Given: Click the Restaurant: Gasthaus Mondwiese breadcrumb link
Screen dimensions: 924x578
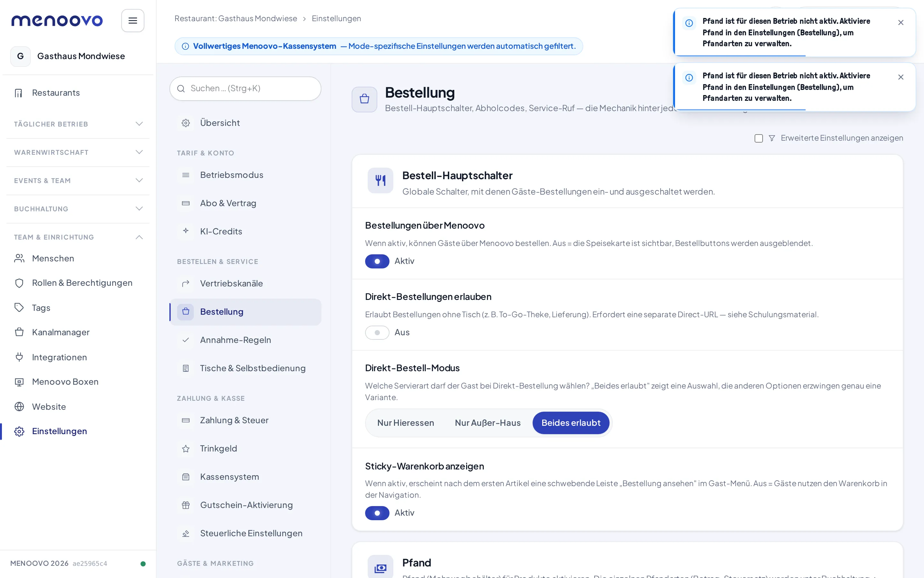Looking at the screenshot, I should [235, 18].
